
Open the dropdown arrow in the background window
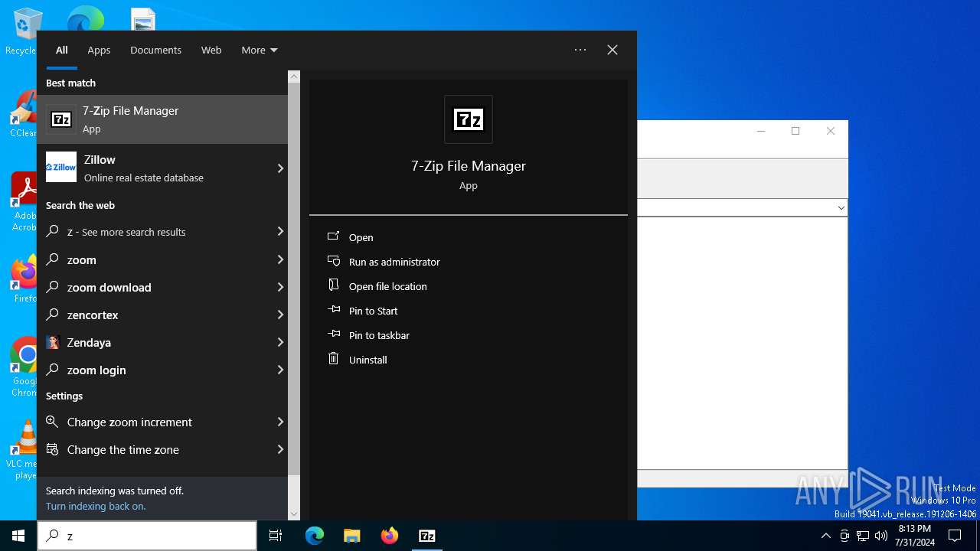coord(841,207)
